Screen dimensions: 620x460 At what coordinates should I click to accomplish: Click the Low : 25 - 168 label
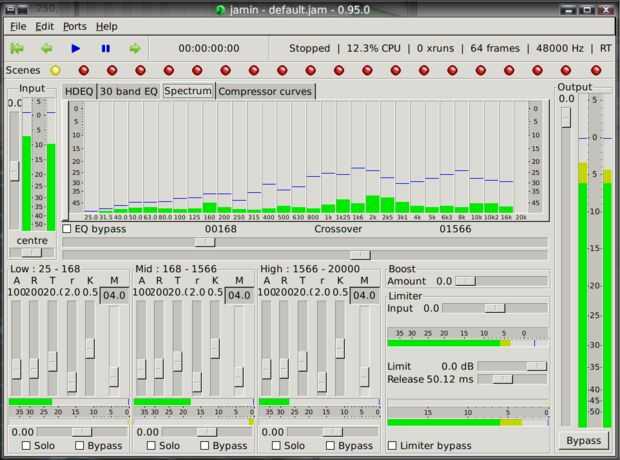pyautogui.click(x=45, y=269)
